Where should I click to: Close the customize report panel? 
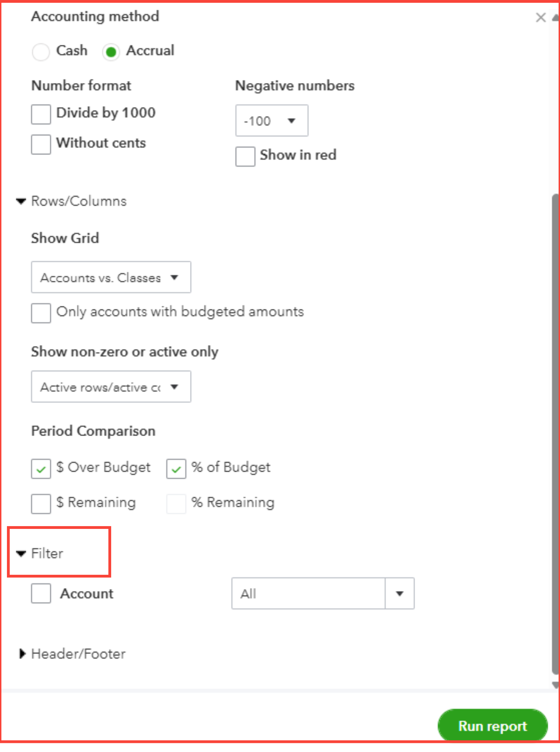click(x=541, y=17)
